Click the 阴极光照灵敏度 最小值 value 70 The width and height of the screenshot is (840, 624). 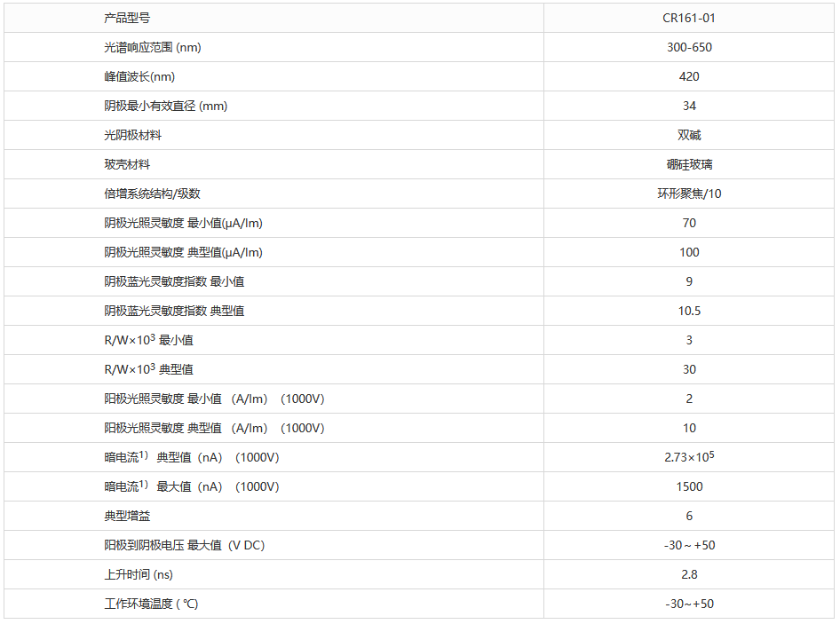pyautogui.click(x=689, y=223)
